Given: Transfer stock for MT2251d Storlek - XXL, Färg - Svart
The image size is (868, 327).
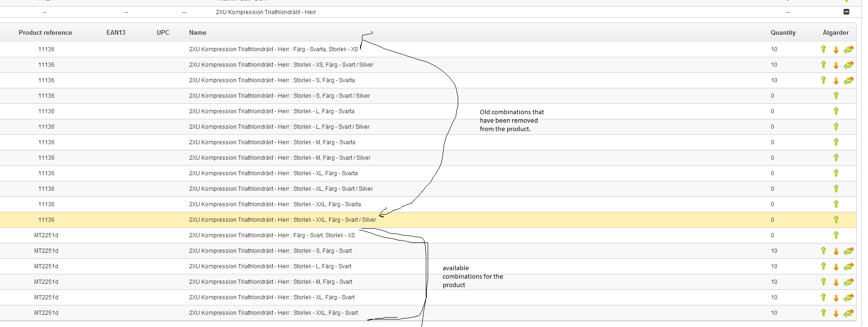Looking at the screenshot, I should tap(849, 313).
